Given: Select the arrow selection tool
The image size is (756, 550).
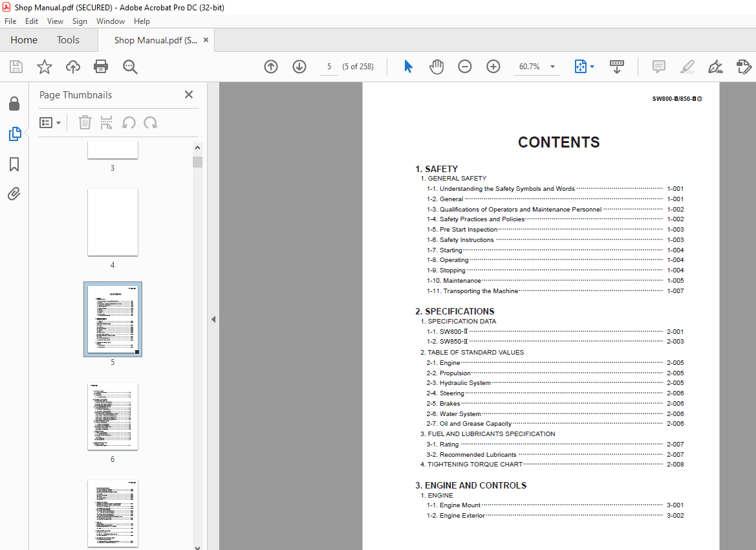Looking at the screenshot, I should click(408, 67).
